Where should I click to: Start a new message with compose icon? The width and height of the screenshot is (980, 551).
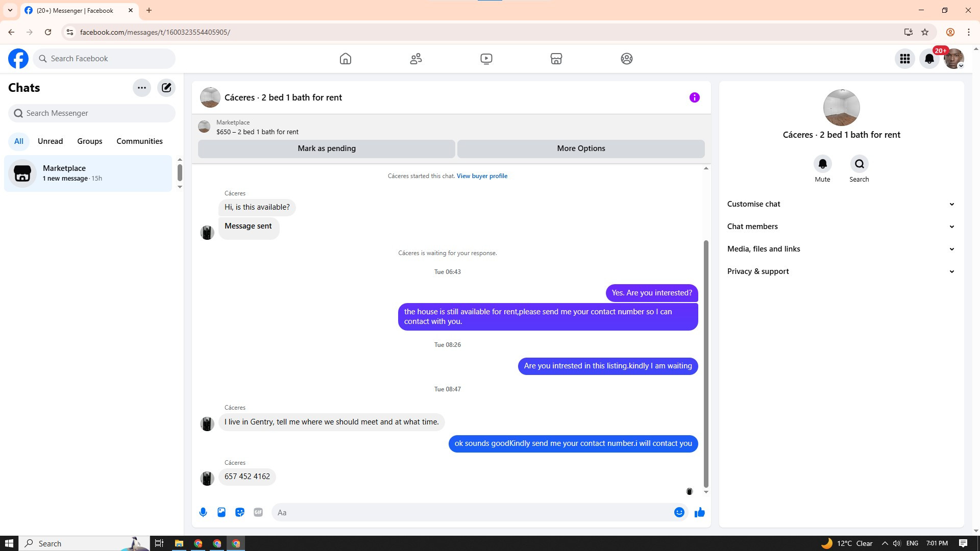point(166,88)
